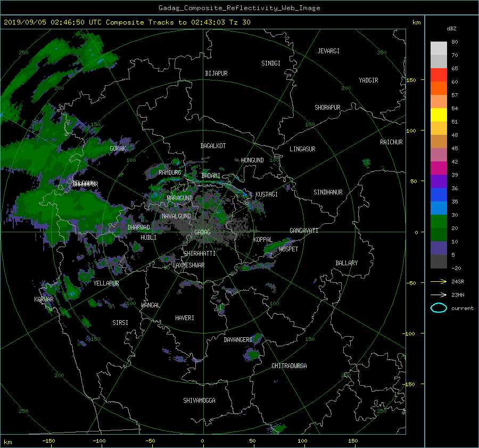
Task: Click the BALLARY label
Action: 346,263
